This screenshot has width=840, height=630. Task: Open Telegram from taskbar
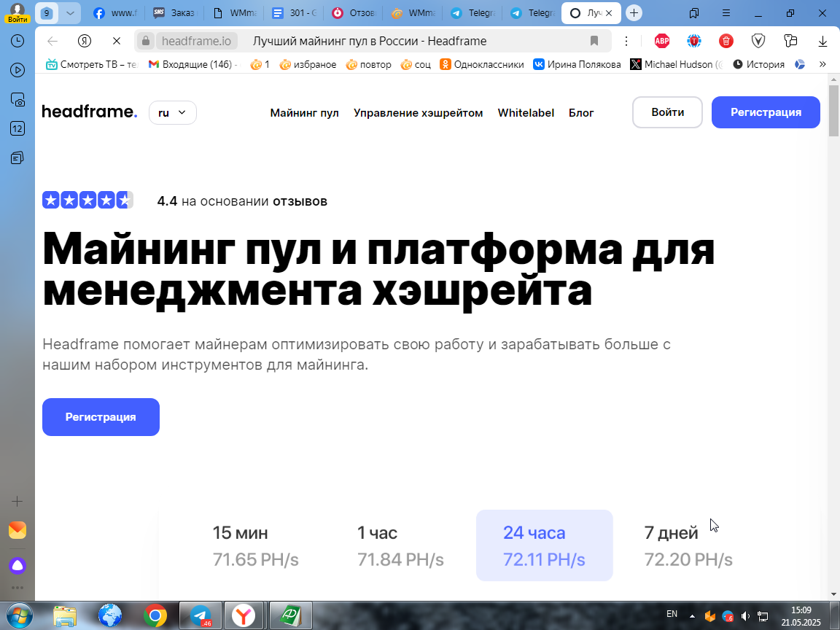pyautogui.click(x=201, y=616)
